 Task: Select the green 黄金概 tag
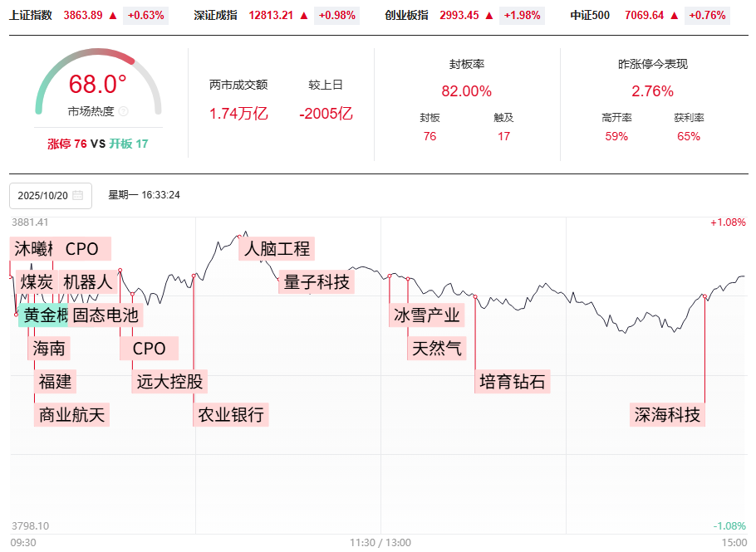tap(42, 315)
